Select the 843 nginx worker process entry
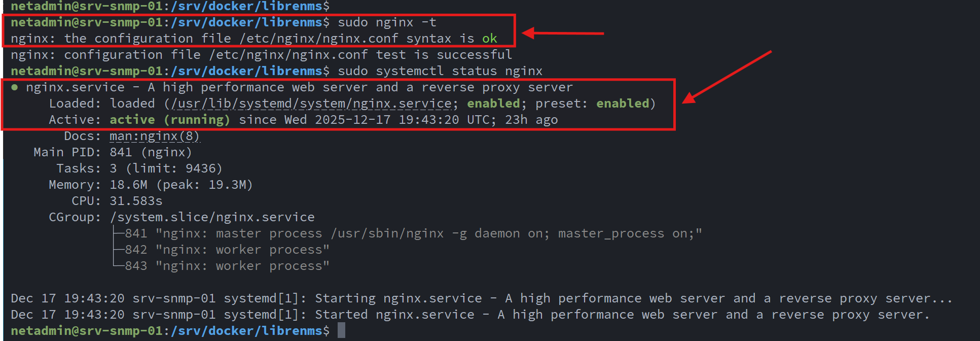 (x=227, y=266)
